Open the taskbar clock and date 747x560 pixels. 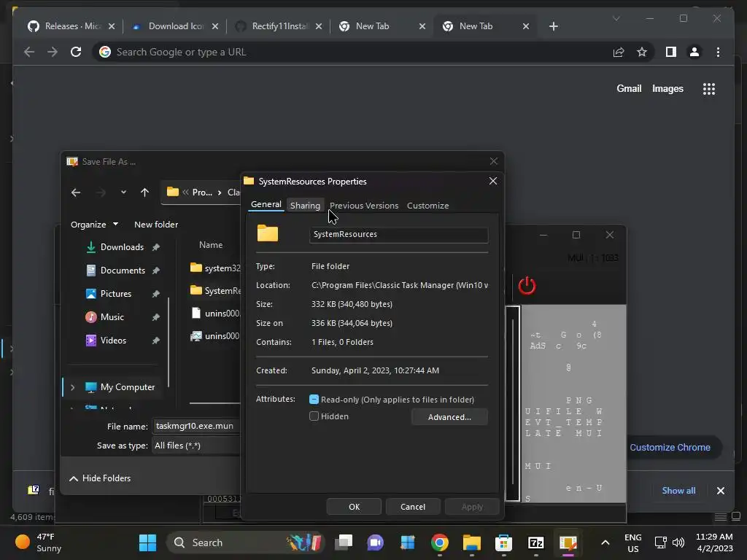tap(715, 542)
